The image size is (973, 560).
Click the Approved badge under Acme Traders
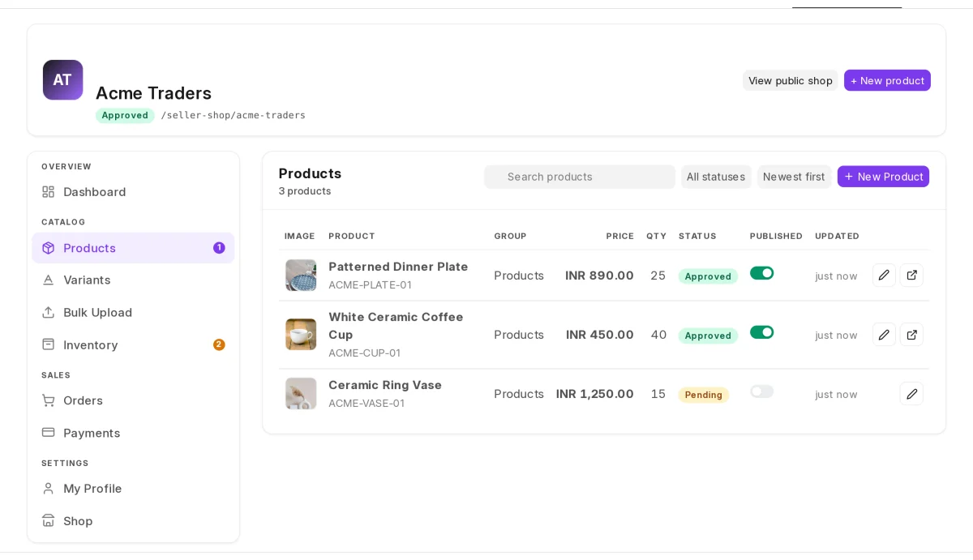[125, 115]
